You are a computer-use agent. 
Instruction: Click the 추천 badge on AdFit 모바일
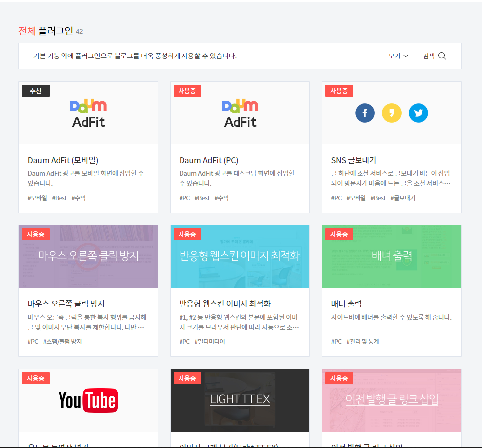click(x=36, y=91)
